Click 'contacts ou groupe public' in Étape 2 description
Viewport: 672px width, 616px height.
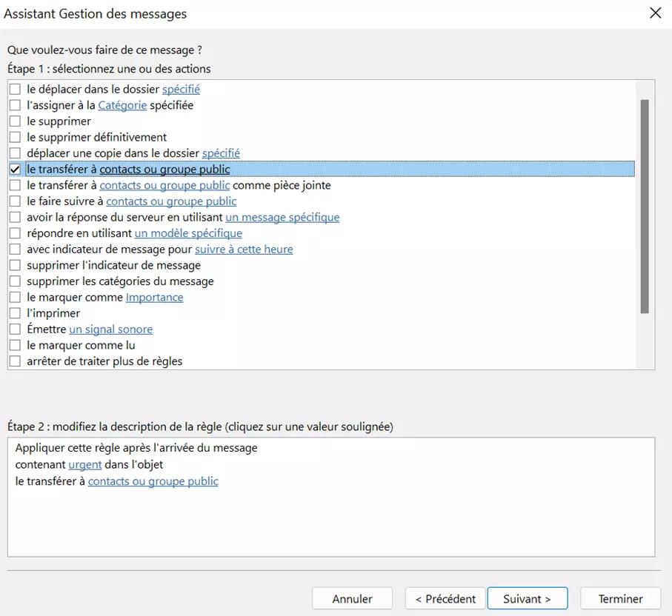(x=153, y=481)
